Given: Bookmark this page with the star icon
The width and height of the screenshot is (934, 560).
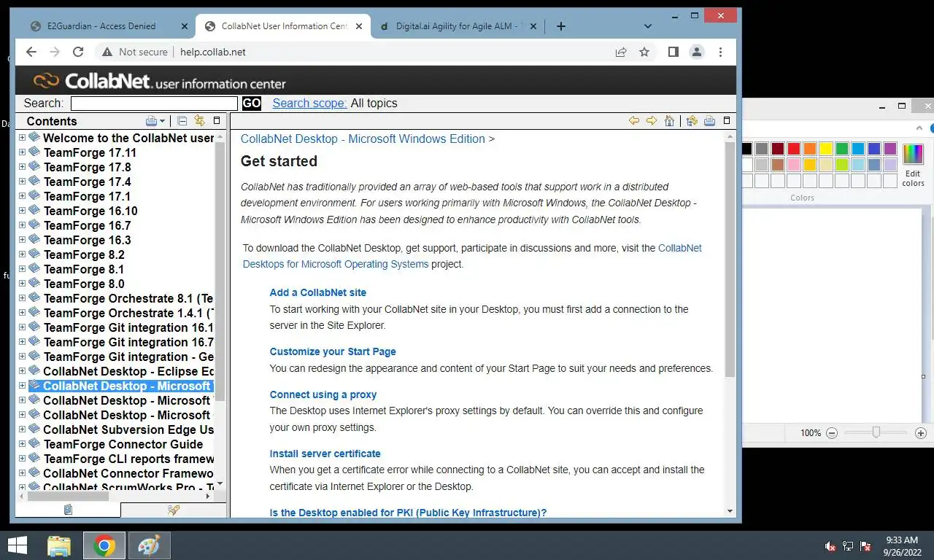Looking at the screenshot, I should pyautogui.click(x=644, y=52).
